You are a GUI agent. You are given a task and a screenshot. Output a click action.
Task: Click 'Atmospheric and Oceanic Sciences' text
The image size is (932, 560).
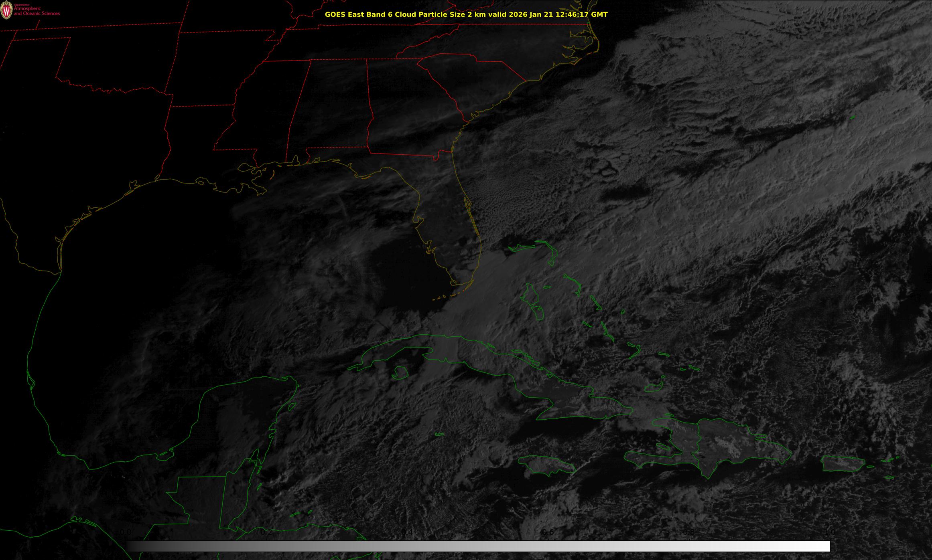pos(37,11)
